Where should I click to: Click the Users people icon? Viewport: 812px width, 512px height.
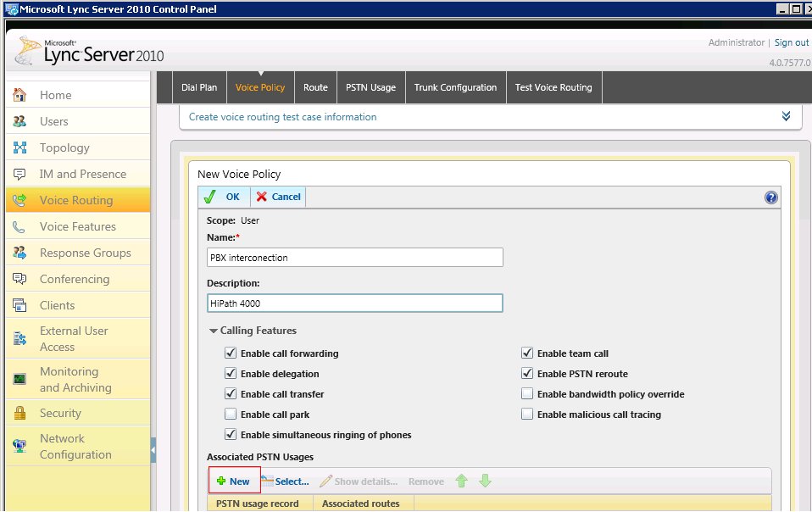[x=19, y=121]
